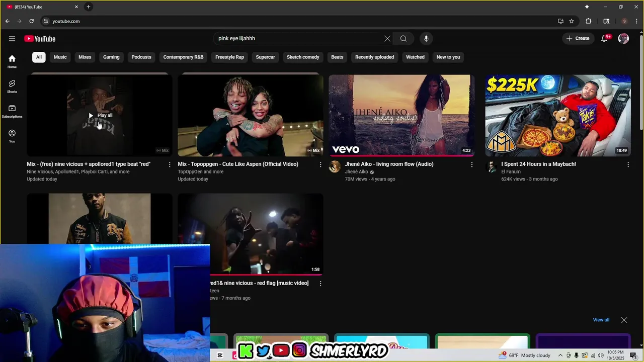Open a new browser tab

point(89,7)
